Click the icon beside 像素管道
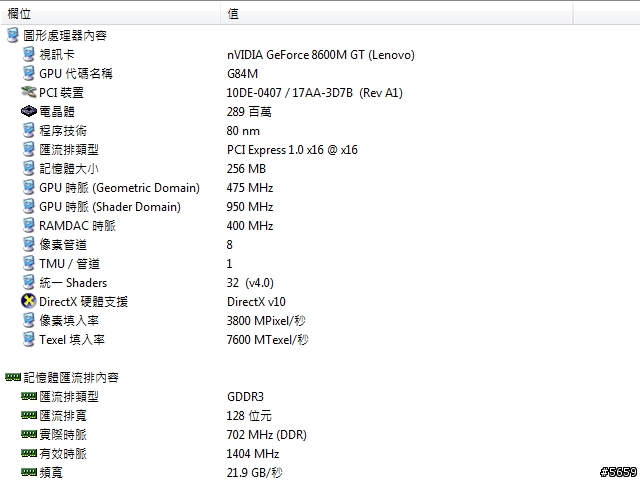 tap(29, 244)
